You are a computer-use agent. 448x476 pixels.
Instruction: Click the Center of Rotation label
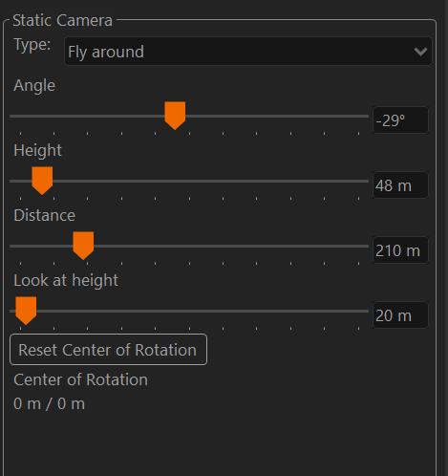[80, 379]
